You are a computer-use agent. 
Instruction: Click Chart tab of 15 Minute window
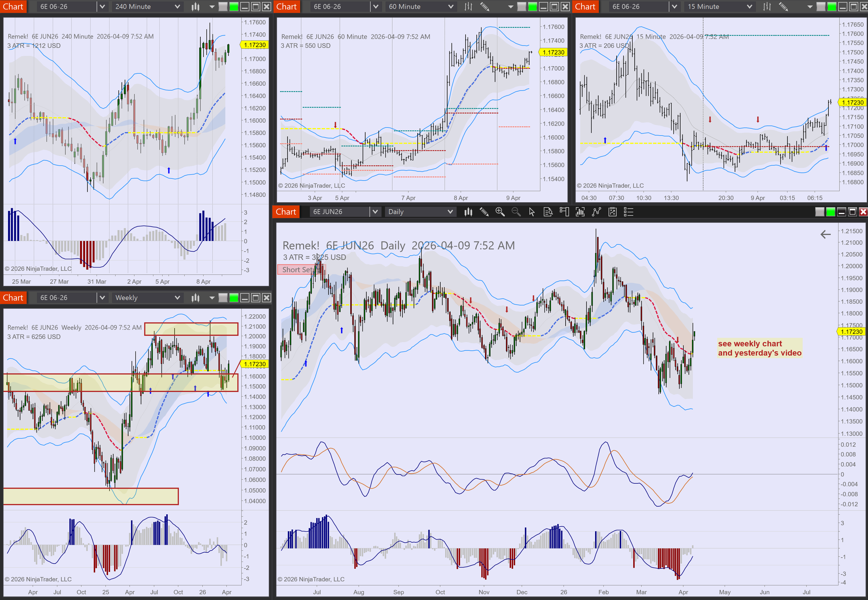point(585,6)
